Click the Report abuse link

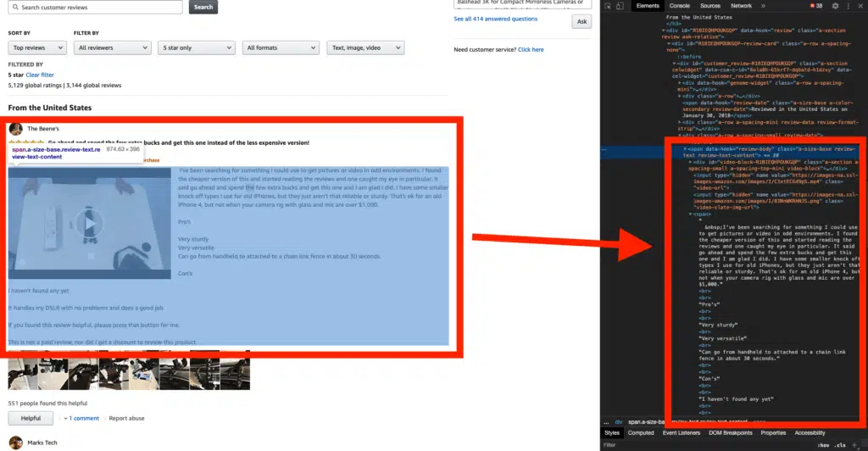[x=127, y=418]
